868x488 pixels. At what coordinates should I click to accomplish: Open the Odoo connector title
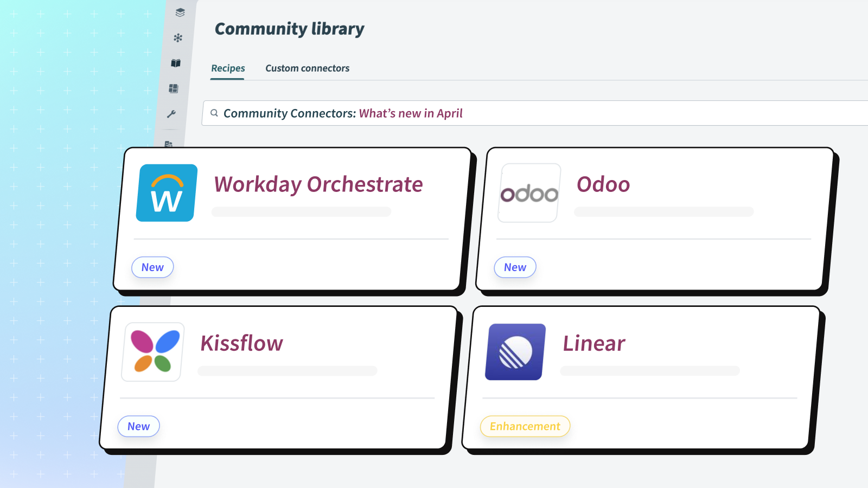(603, 184)
